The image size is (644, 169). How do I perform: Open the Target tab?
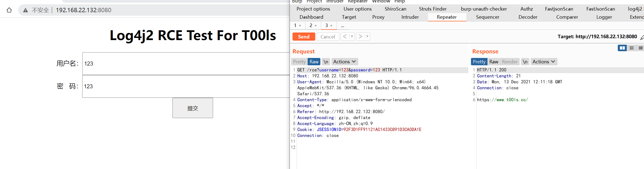click(x=349, y=17)
